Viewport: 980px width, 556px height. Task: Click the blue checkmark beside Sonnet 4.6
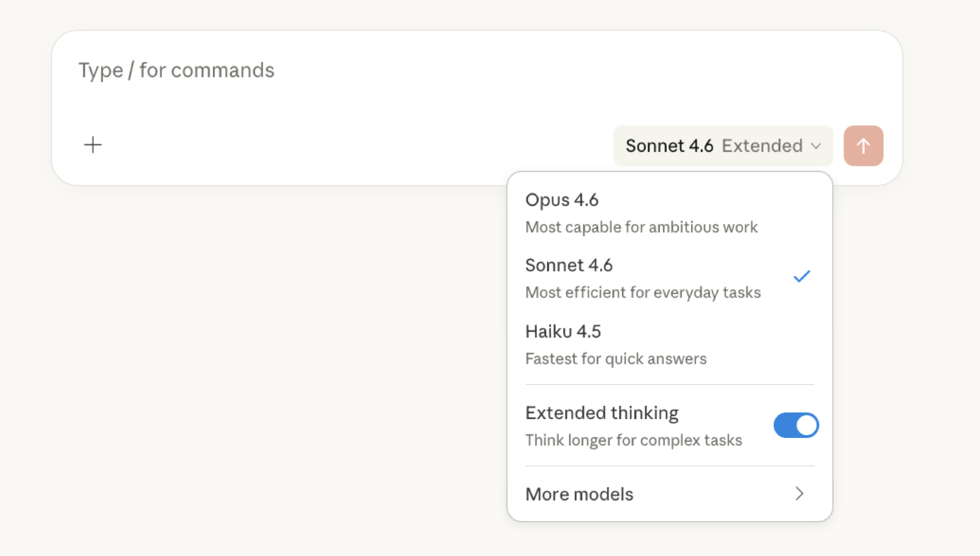click(802, 277)
